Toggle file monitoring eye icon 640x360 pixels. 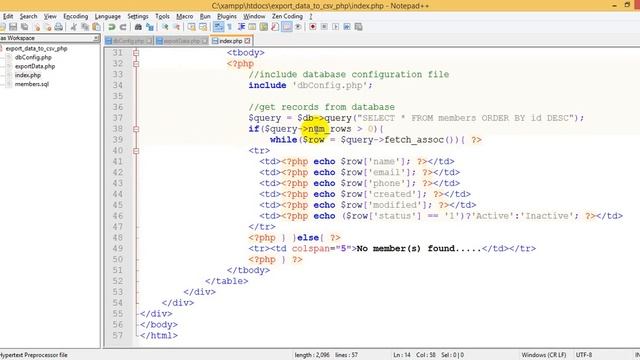(298, 27)
